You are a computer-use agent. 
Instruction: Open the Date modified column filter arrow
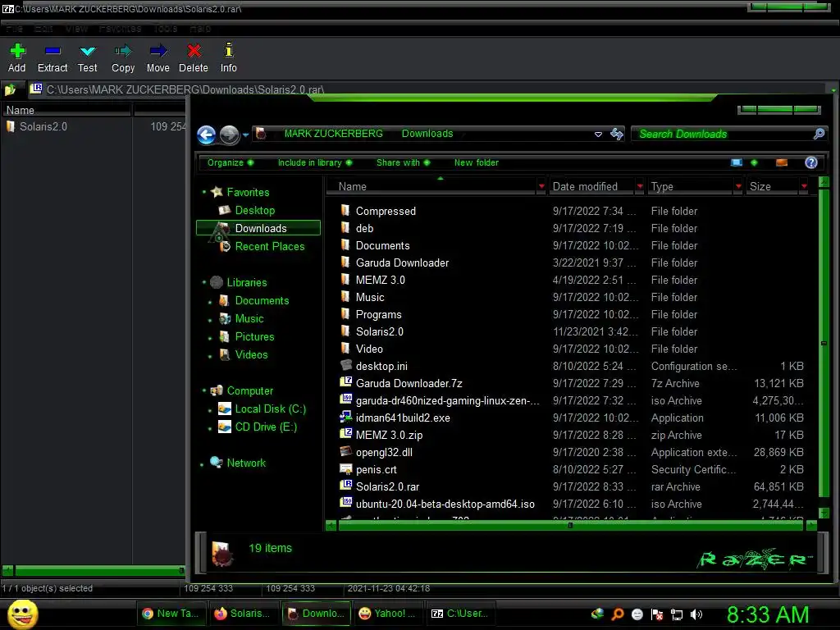(x=640, y=186)
